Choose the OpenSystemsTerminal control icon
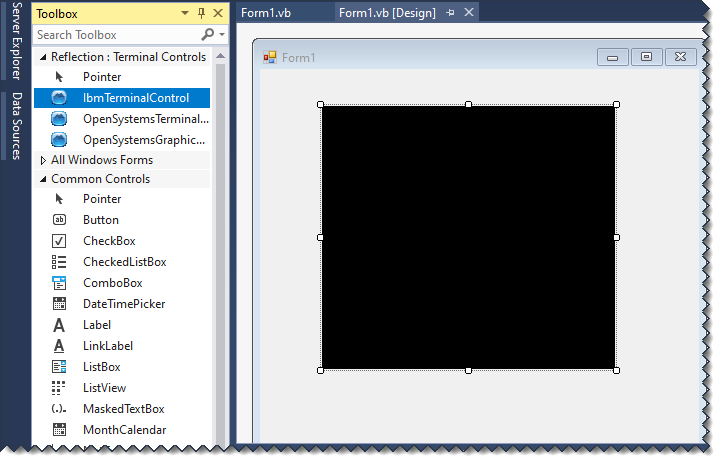This screenshot has height=464, width=721. pyautogui.click(x=59, y=119)
